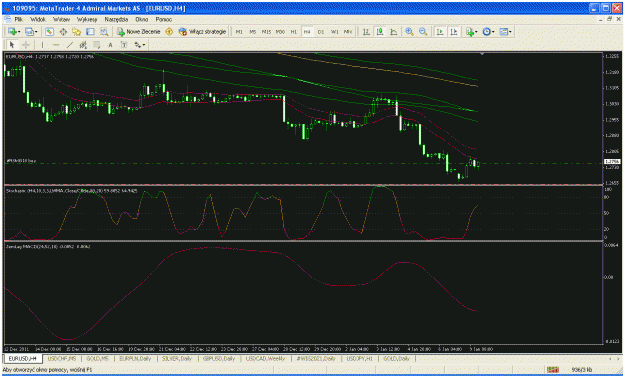The image size is (625, 376).
Task: Click the Zoom In magnifier icon
Action: point(409,31)
